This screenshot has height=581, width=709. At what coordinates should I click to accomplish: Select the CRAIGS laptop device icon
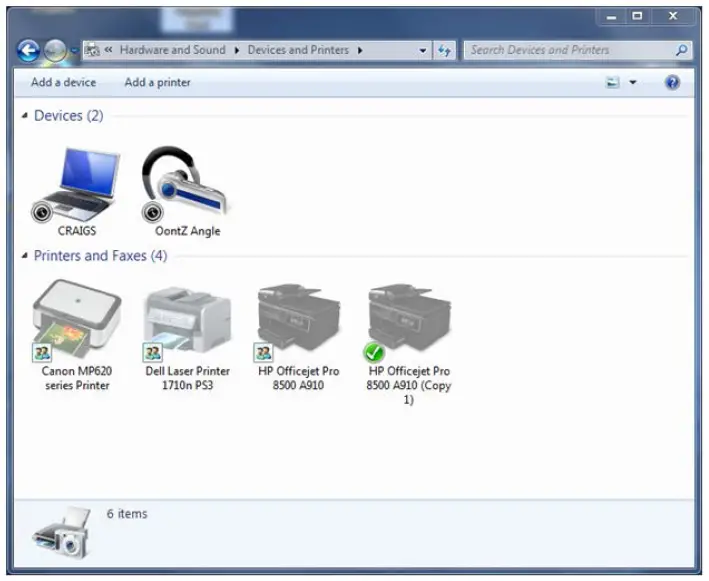pyautogui.click(x=76, y=184)
